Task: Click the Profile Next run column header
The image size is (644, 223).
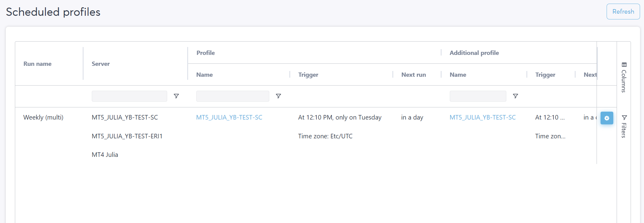Action: click(x=413, y=75)
